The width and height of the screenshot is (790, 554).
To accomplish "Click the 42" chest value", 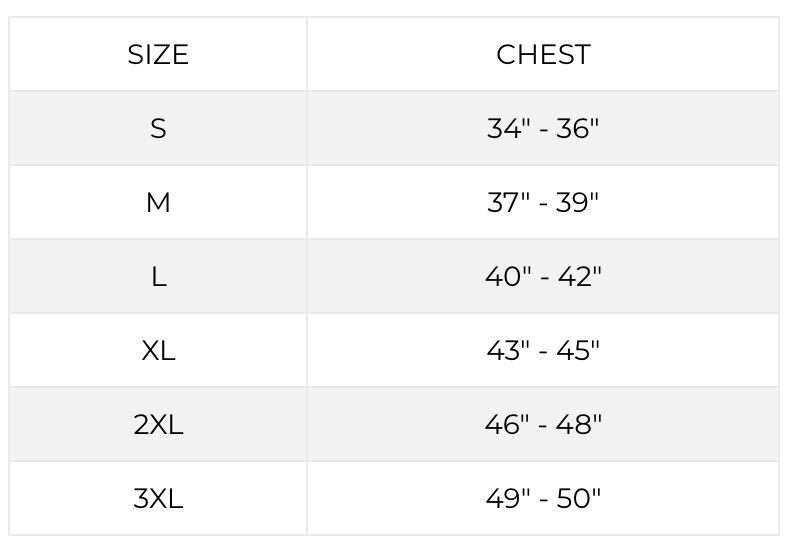I will (581, 277).
